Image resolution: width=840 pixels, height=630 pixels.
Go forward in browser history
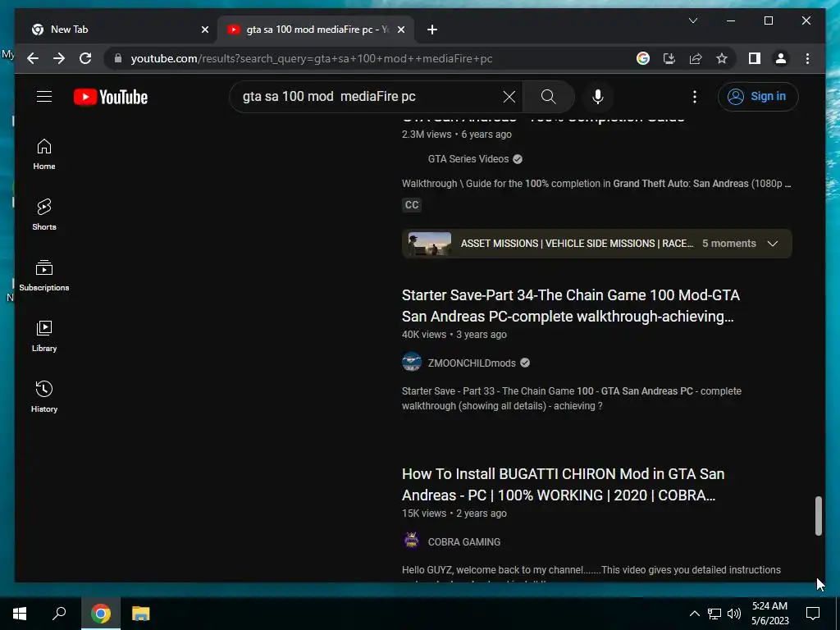point(59,58)
